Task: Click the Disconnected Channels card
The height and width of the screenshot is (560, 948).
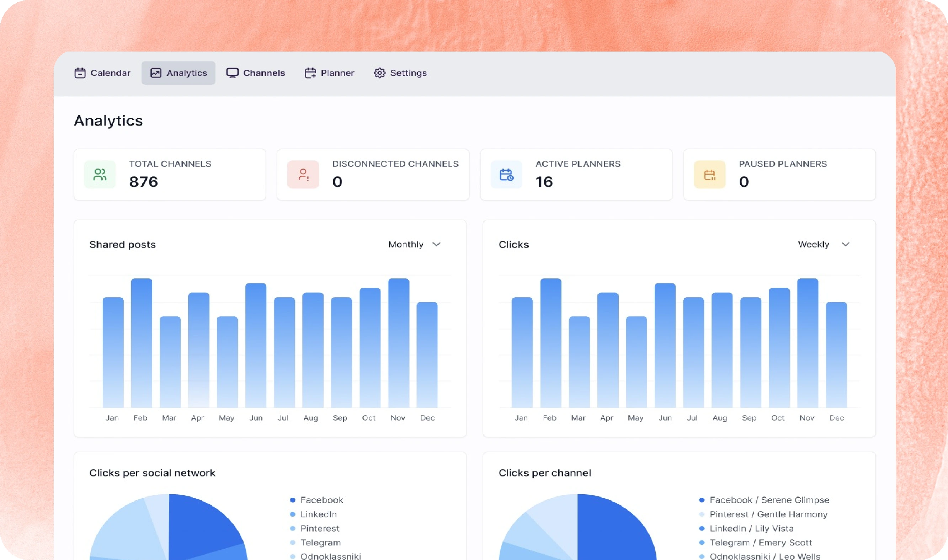Action: coord(373,174)
